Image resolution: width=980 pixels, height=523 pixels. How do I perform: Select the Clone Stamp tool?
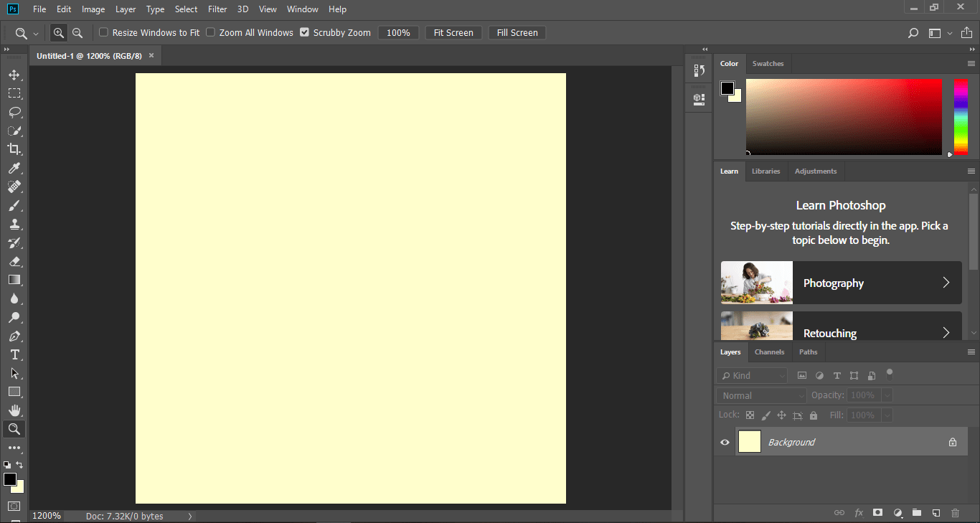coord(14,224)
